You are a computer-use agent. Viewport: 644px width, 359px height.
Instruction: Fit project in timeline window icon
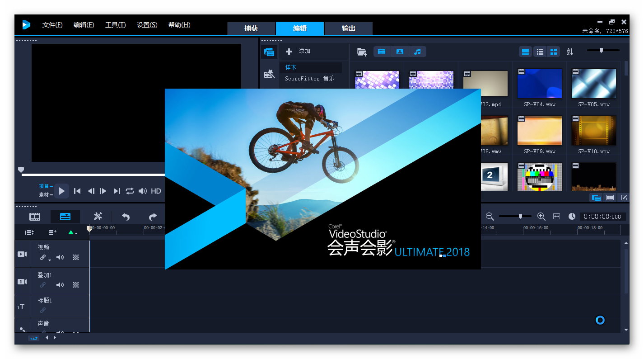pyautogui.click(x=556, y=217)
